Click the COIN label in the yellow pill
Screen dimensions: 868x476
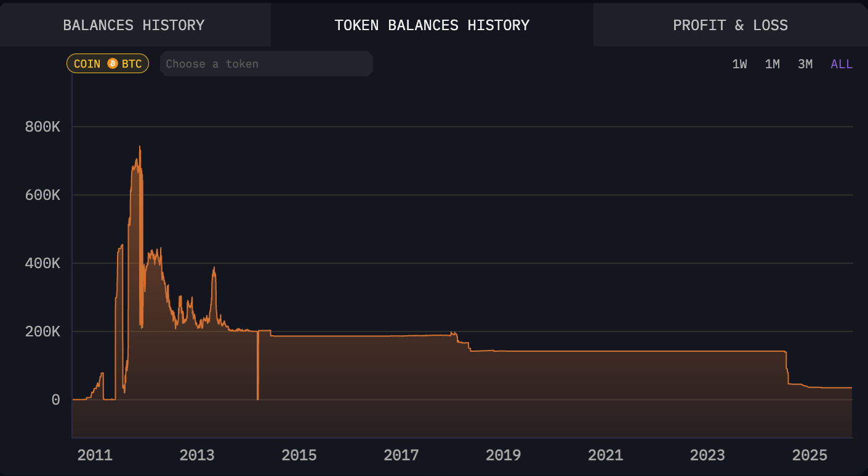click(x=87, y=63)
